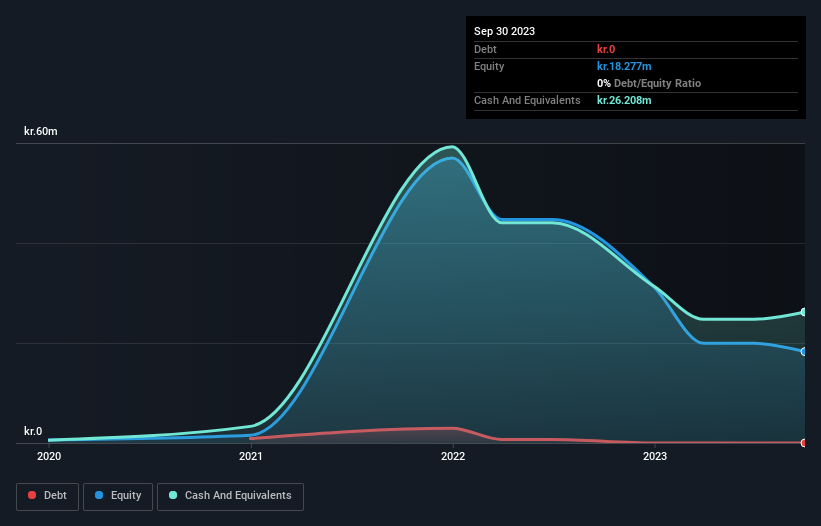Click the red Debt legend dot
This screenshot has height=526, width=821.
32,495
